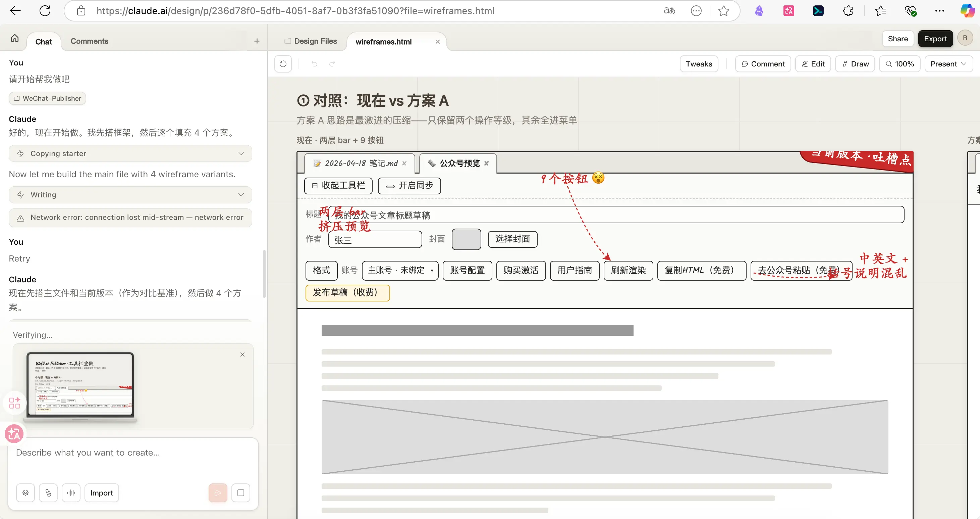980x519 pixels.
Task: Click the Import button
Action: pos(101,493)
